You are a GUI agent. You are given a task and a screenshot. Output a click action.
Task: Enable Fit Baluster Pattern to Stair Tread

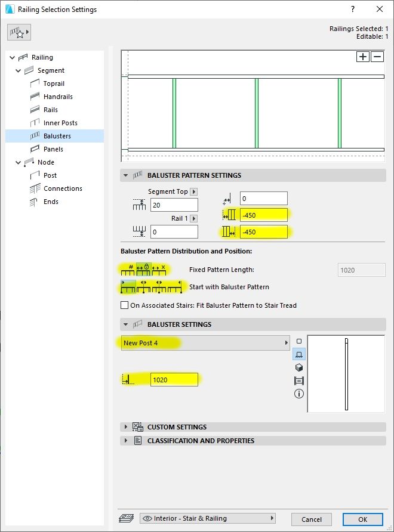point(124,305)
